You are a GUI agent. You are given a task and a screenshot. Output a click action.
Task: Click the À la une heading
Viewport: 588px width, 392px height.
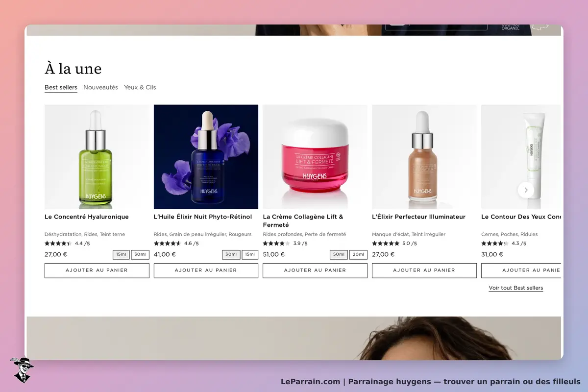tap(73, 68)
